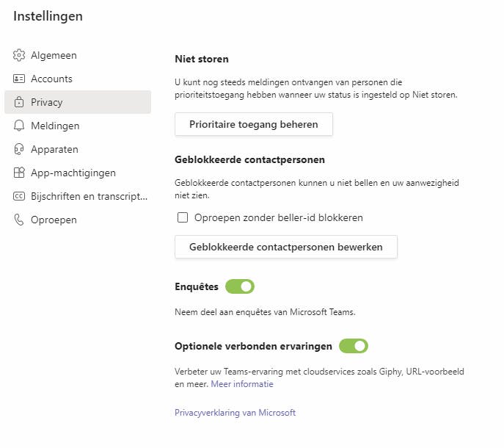The image size is (504, 448).
Task: Click the Accounts card icon
Action: [19, 79]
